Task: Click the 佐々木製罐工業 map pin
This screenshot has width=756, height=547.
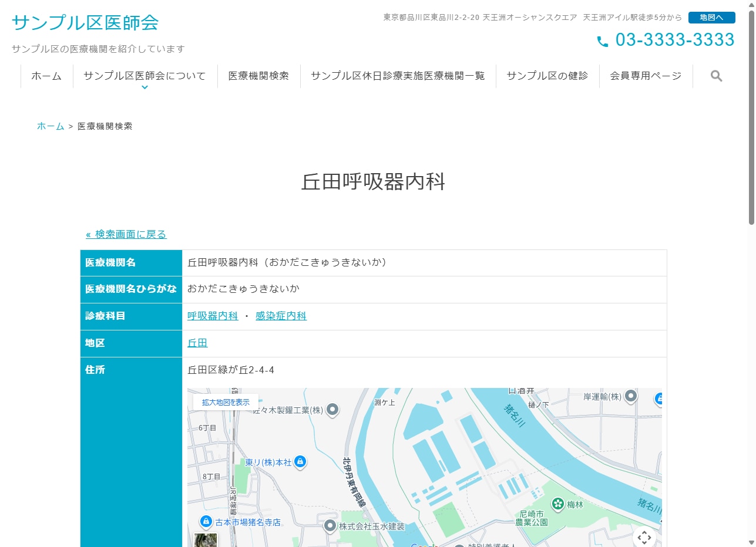Action: coord(332,410)
